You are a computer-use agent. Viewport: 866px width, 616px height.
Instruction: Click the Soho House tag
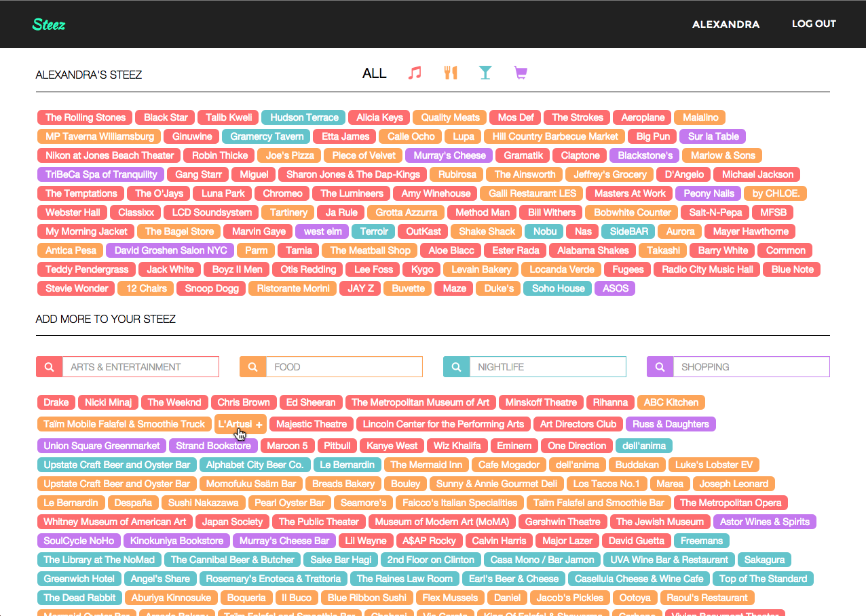point(558,288)
